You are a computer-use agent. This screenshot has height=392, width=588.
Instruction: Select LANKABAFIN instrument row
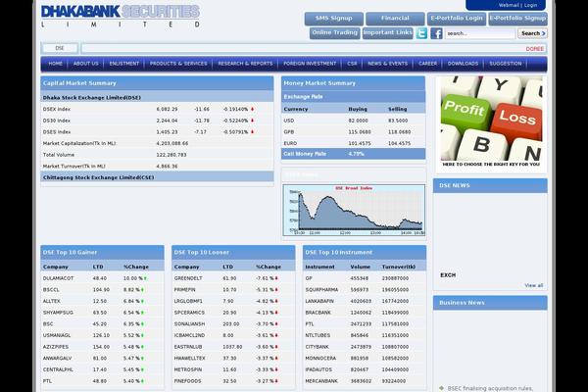tap(319, 301)
